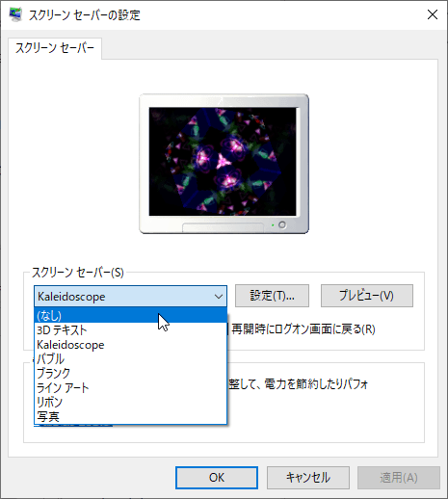Switch to the スクリーン セーバー tab
The image size is (448, 499).
[55, 48]
